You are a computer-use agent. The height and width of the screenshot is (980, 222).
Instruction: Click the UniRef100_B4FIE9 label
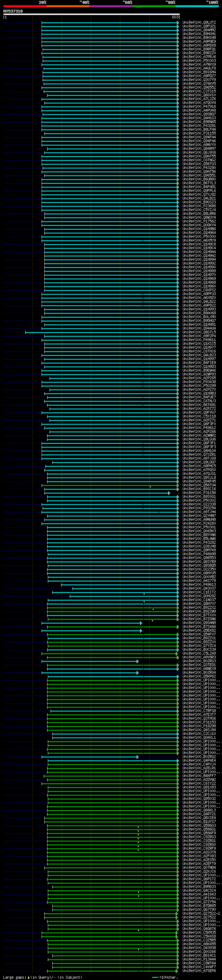tap(199, 363)
